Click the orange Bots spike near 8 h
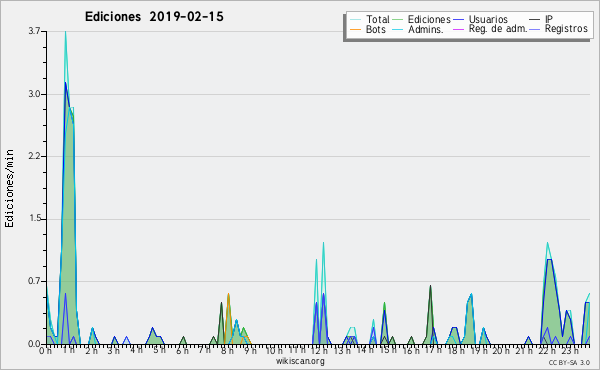Image resolution: width=600 pixels, height=370 pixels. point(228,295)
